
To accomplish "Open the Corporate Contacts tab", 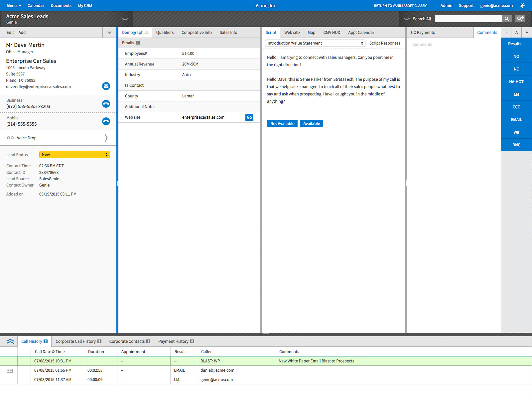I will pos(127,341).
